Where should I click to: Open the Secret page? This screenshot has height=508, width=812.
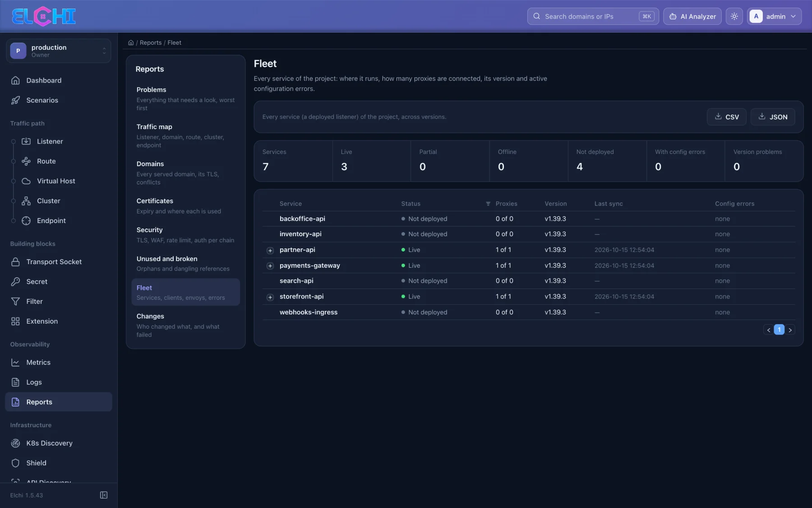59,282
